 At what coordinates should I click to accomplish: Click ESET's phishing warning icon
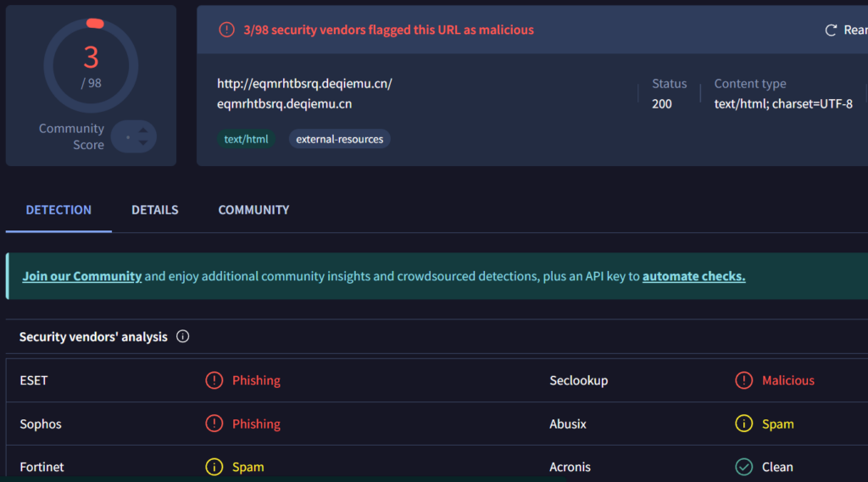(214, 380)
